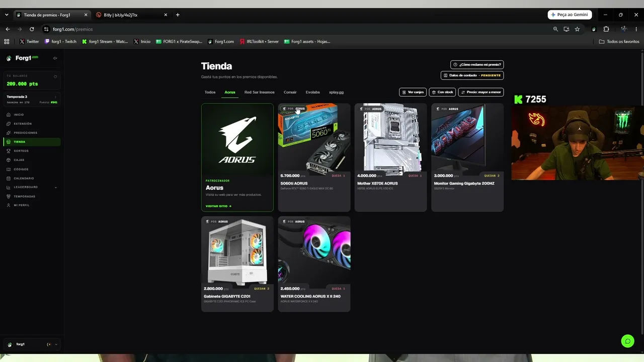
Task: Open the Chrome apps grid icon
Action: [x=7, y=42]
